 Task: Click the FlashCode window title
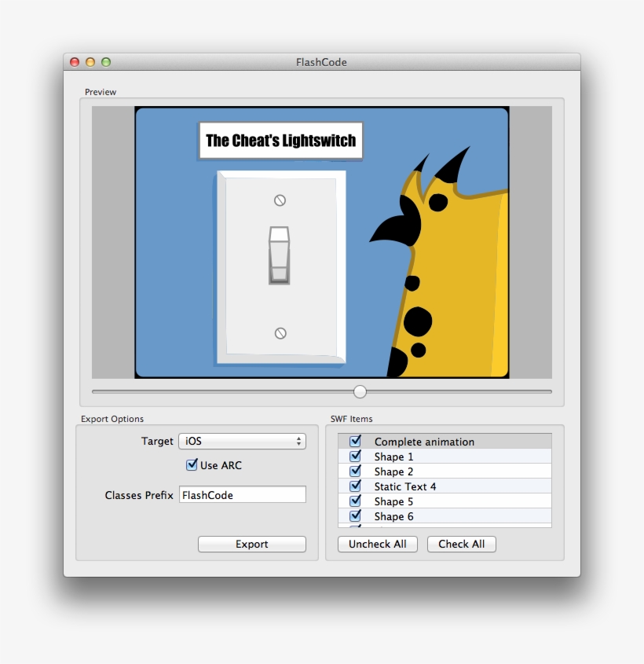point(321,62)
